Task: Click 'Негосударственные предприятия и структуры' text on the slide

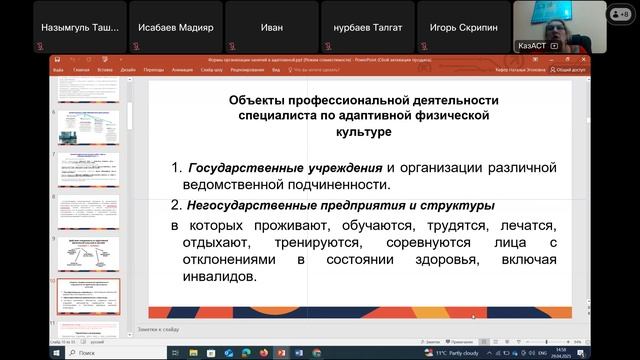Action: [340, 205]
